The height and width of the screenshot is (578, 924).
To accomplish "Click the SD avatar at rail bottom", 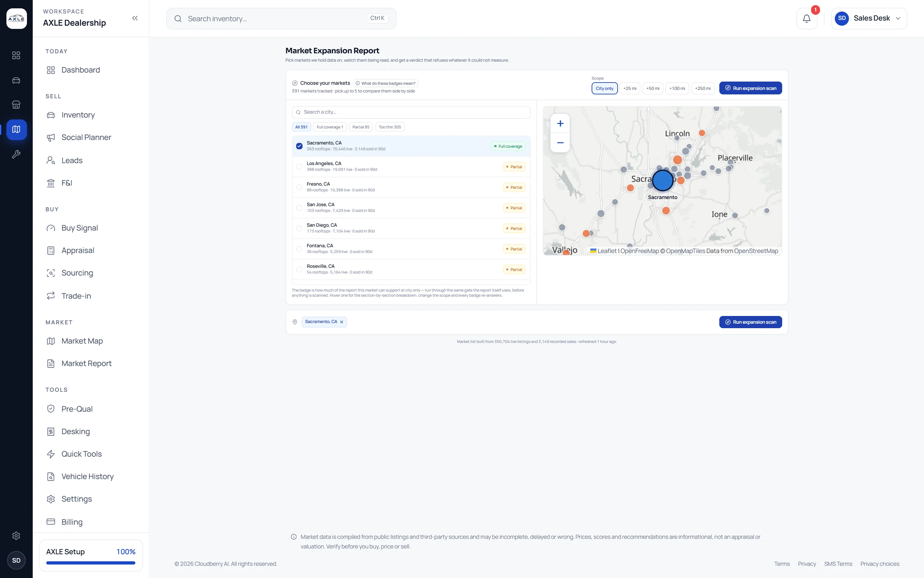I will (x=16, y=560).
